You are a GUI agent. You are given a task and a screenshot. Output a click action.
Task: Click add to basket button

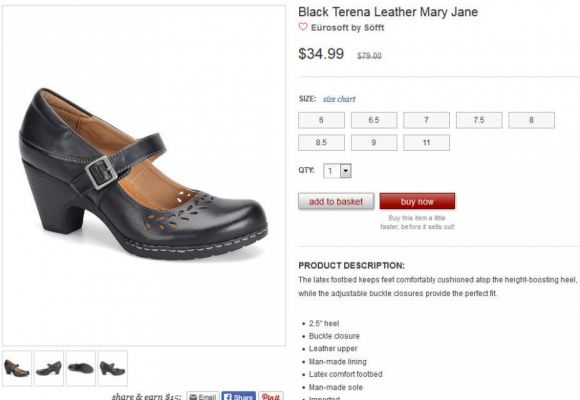click(336, 201)
